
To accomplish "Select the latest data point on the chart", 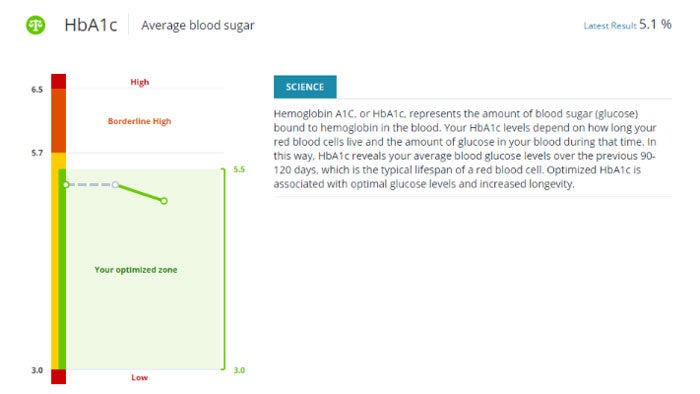I will pos(164,201).
